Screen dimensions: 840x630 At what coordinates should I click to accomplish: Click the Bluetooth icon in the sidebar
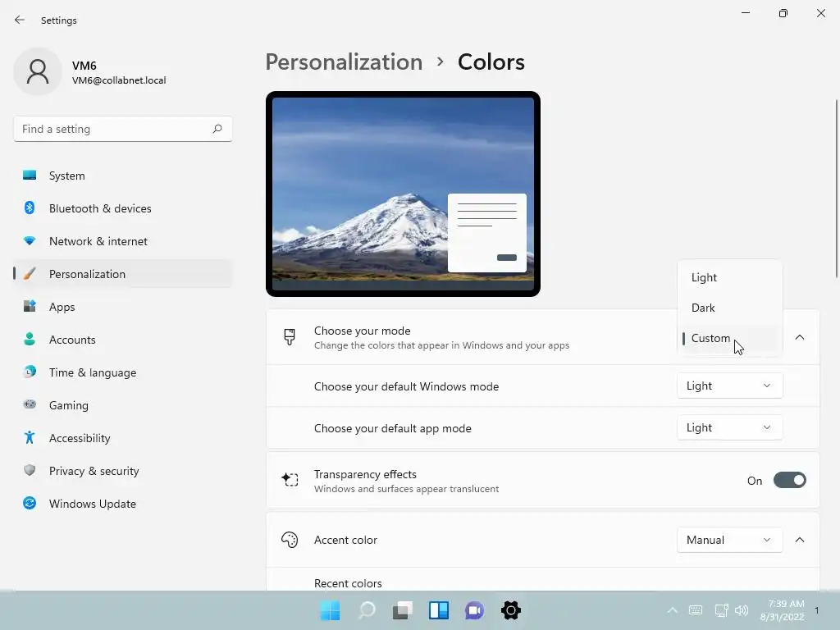point(30,208)
